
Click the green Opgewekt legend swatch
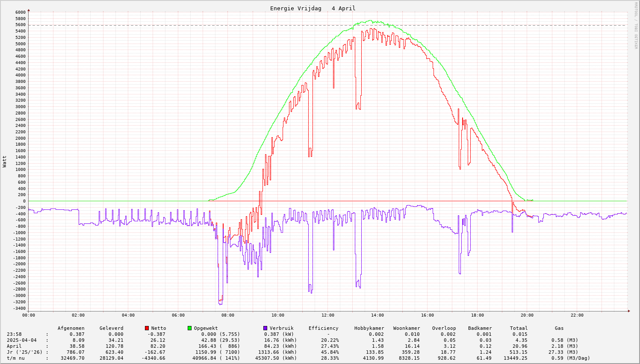(x=189, y=328)
